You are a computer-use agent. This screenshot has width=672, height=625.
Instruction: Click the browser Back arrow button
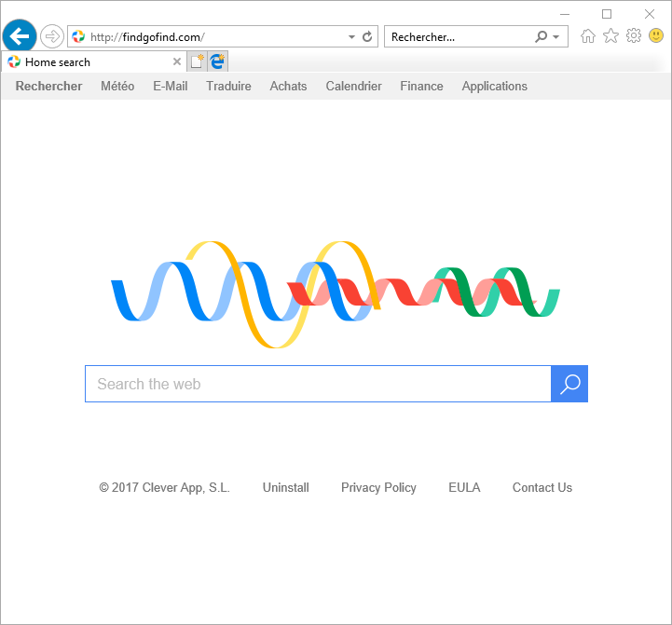(x=20, y=36)
